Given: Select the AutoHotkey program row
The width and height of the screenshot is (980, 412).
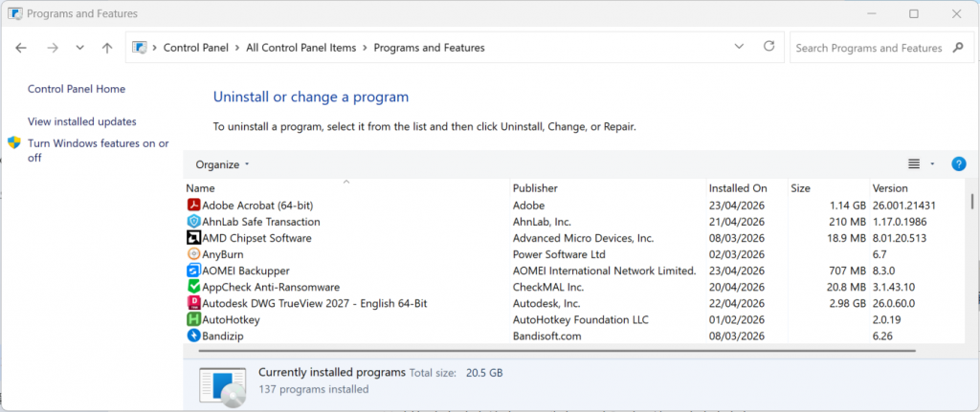Looking at the screenshot, I should [x=575, y=319].
